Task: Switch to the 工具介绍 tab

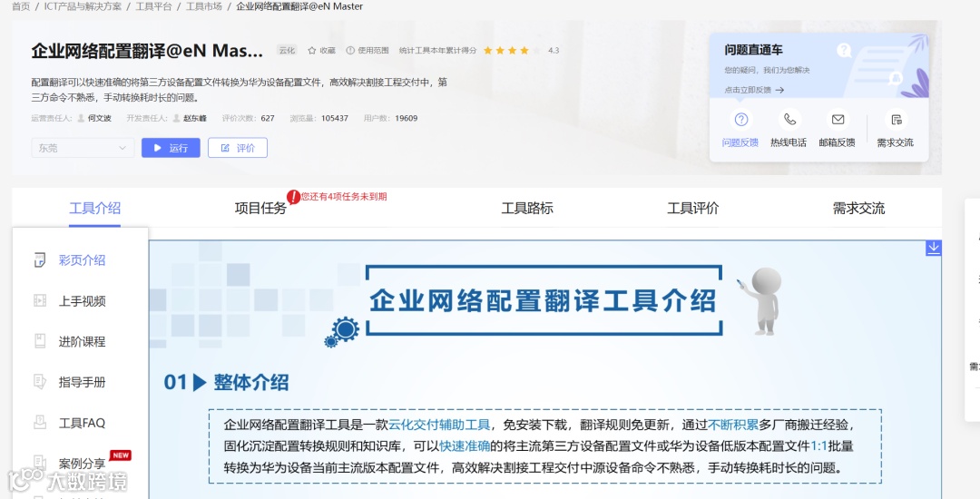Action: pos(95,208)
